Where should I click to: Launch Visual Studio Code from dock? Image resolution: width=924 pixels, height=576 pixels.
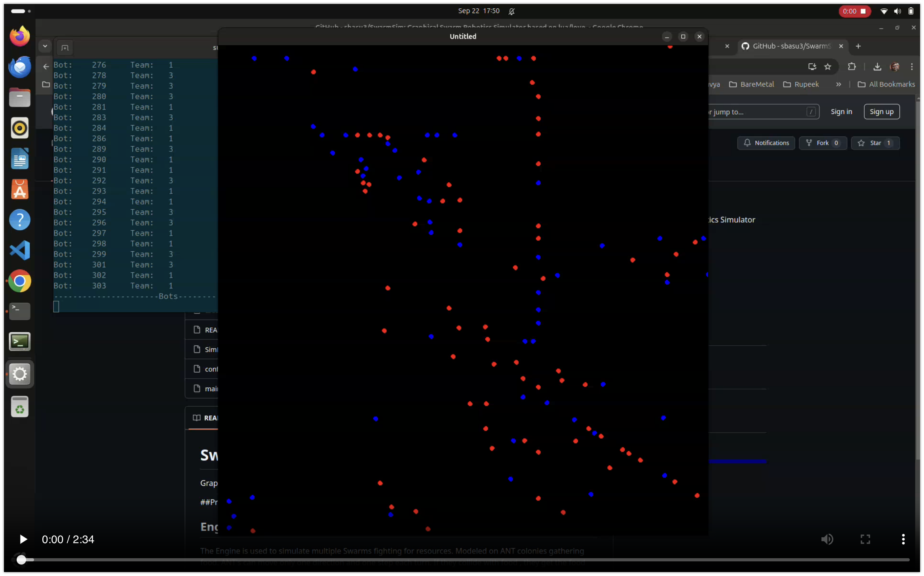[x=19, y=250]
